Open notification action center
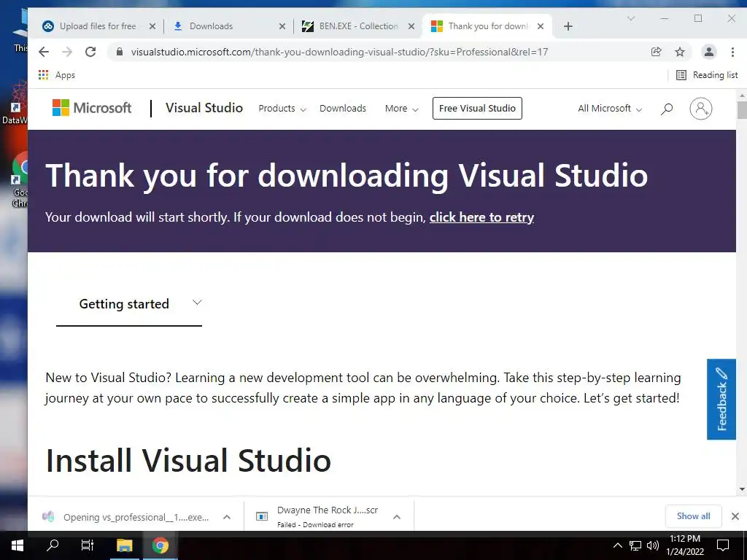 point(723,545)
